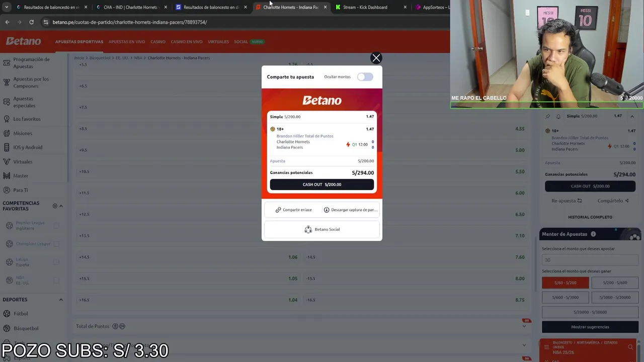Open Virtuales header menu item
This screenshot has width=644, height=362.
point(218,42)
